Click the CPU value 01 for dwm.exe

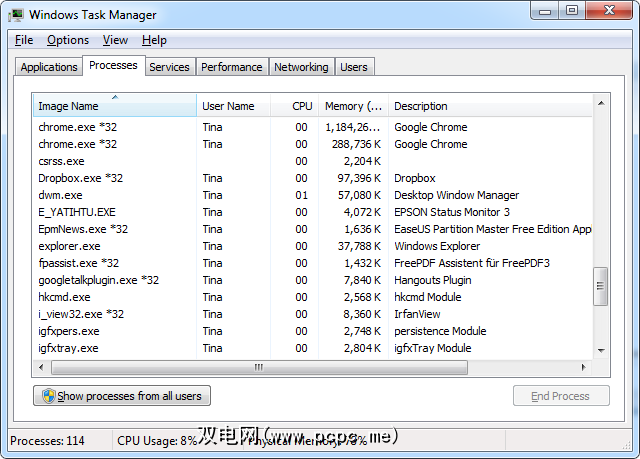[x=301, y=195]
